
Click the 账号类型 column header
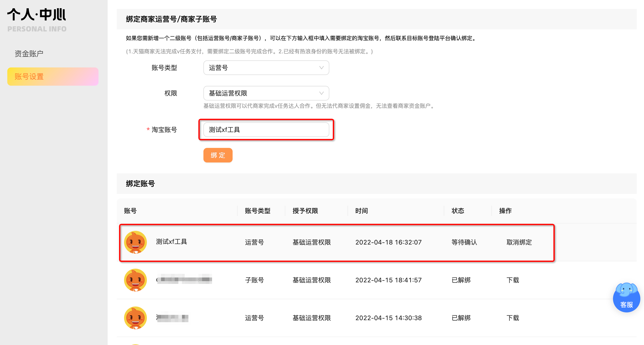pos(257,211)
